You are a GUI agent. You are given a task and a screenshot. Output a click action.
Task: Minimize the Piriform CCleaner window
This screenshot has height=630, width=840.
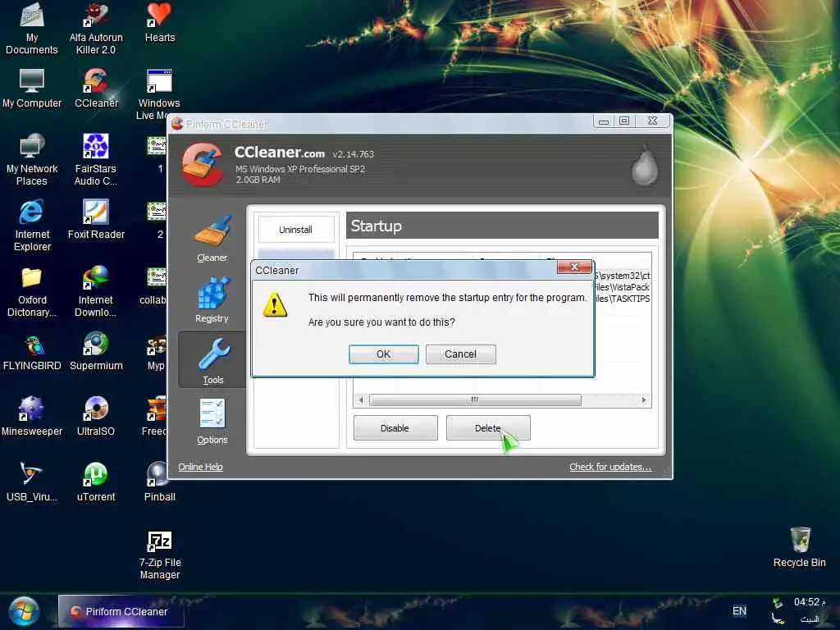tap(604, 121)
